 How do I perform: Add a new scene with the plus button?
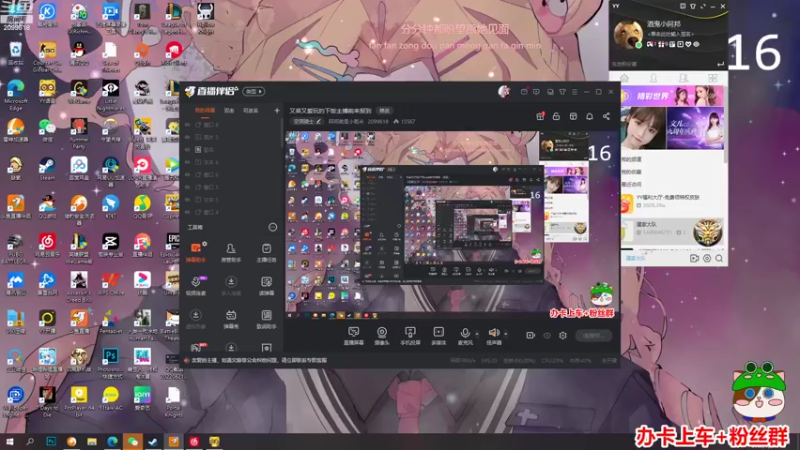(277, 110)
